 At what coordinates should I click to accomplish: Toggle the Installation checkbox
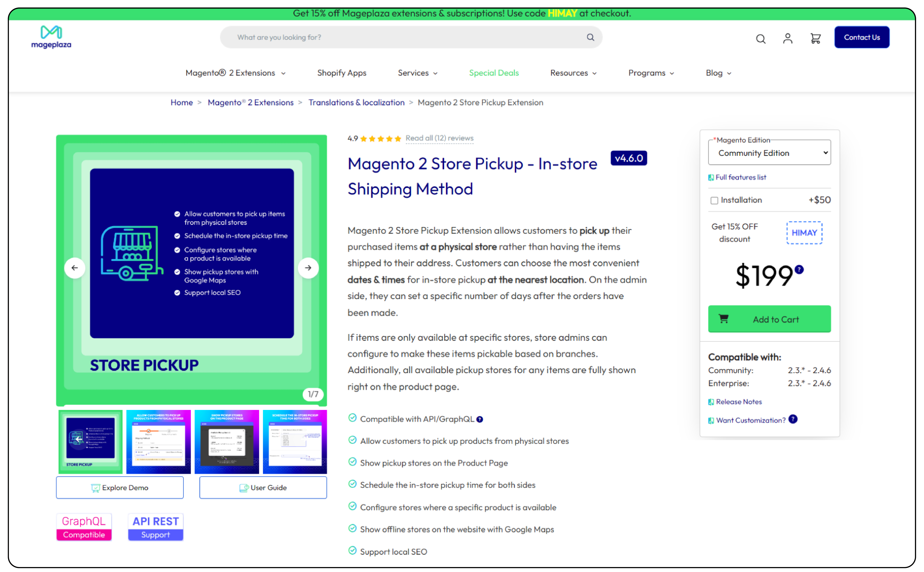(714, 201)
